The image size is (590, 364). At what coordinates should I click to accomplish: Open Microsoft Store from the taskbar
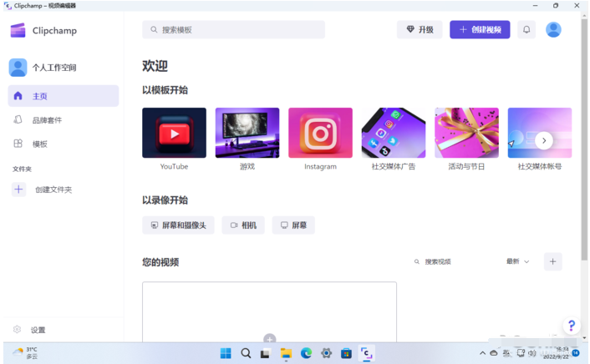[x=346, y=353]
